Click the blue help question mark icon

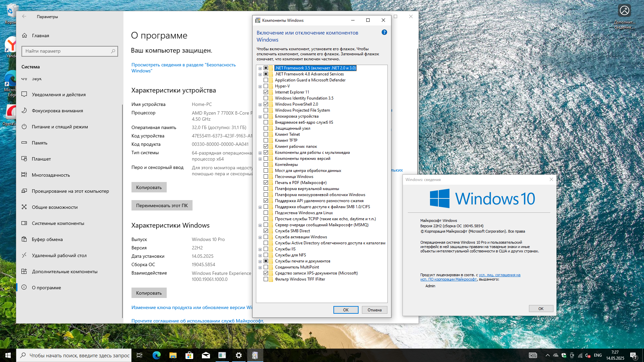pos(384,33)
